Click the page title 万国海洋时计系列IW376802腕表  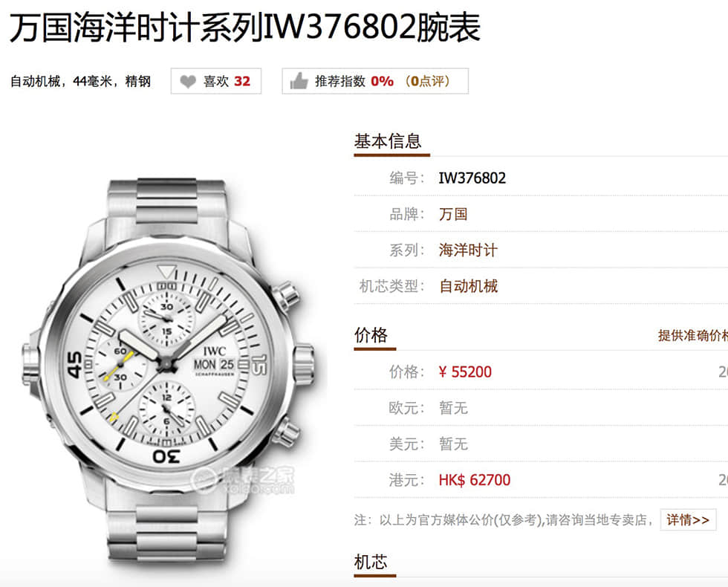[245, 28]
